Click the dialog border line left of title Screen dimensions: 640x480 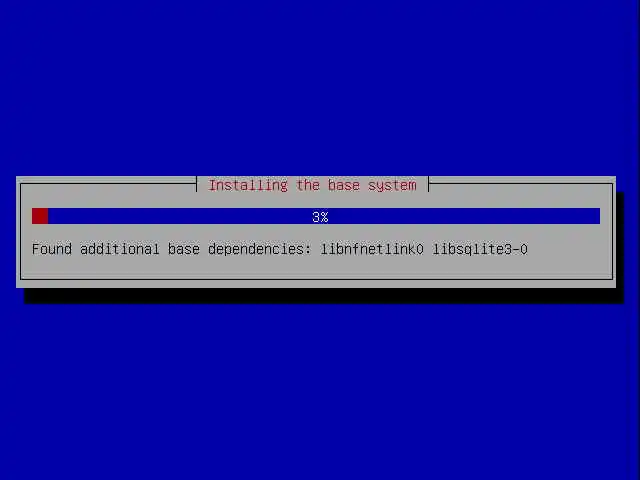(x=109, y=184)
